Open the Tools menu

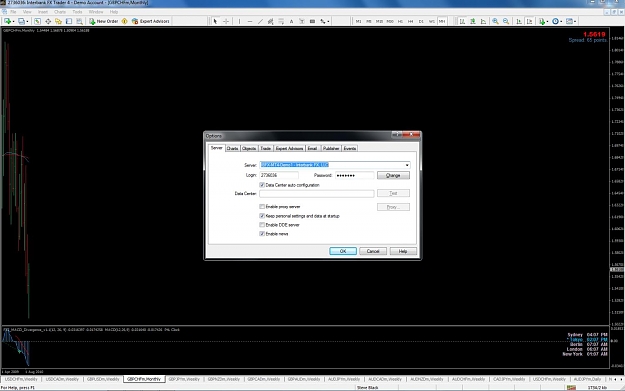pos(77,12)
